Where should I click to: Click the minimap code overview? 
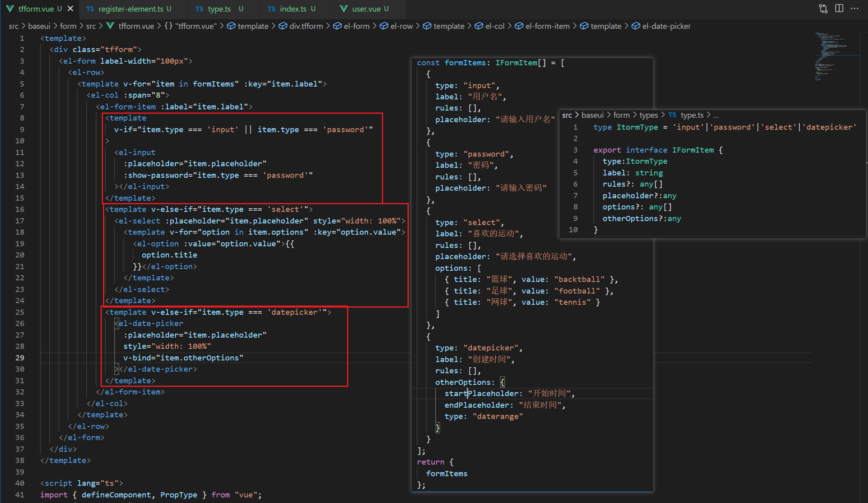tap(836, 56)
